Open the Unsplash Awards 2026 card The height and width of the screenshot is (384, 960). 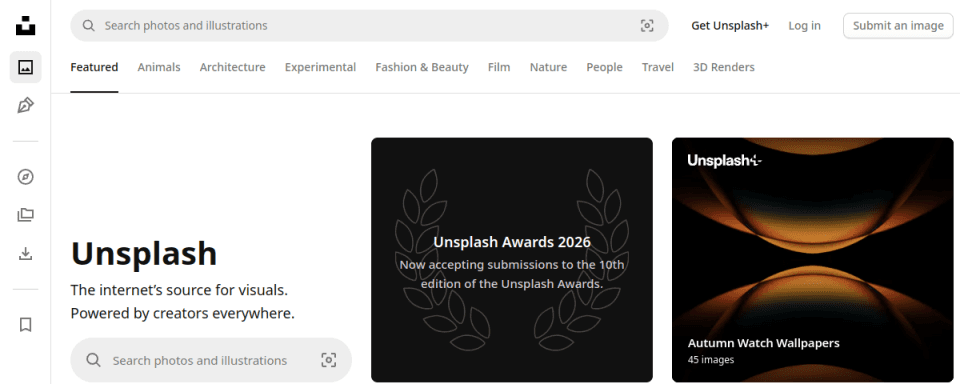tap(512, 260)
